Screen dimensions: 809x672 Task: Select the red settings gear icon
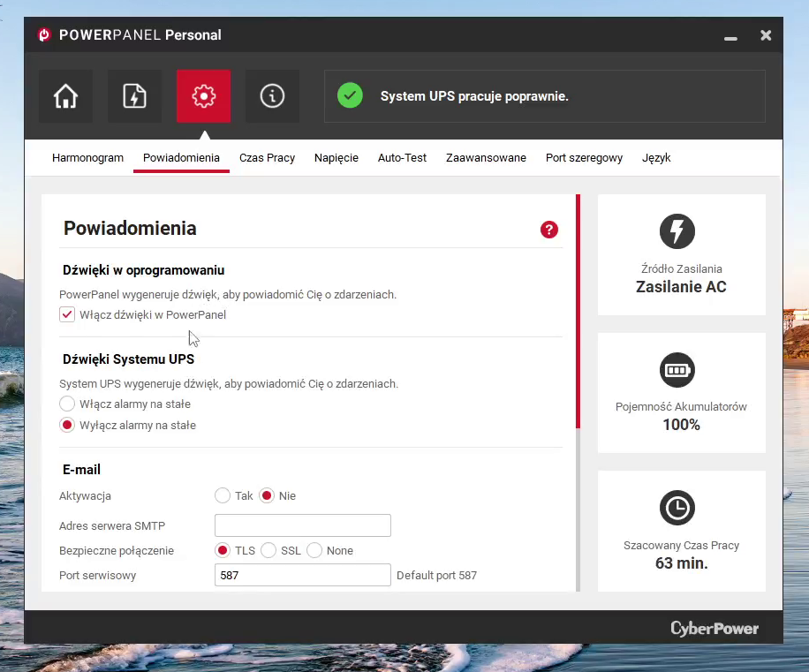(x=203, y=96)
